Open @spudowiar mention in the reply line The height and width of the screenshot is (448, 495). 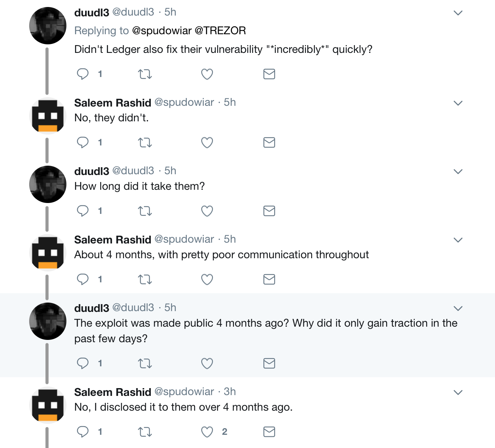coord(162,31)
